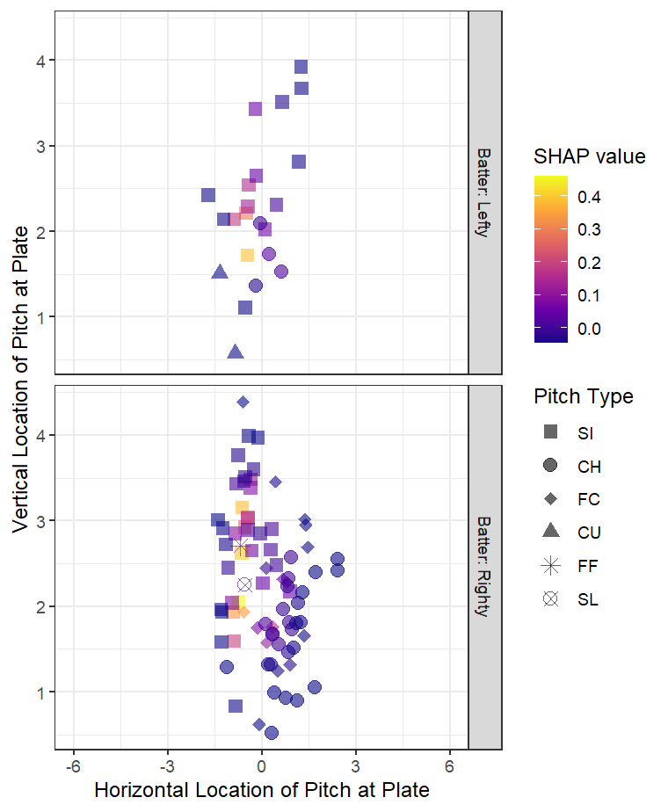Viewport: 668px width, 812px height.
Task: Click the FF asterisk point in Righty panel
Action: click(241, 547)
